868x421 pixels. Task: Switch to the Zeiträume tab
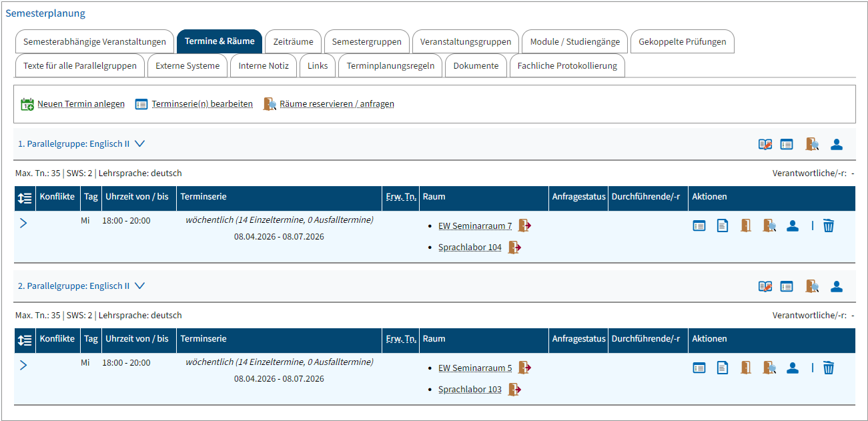[x=293, y=41]
